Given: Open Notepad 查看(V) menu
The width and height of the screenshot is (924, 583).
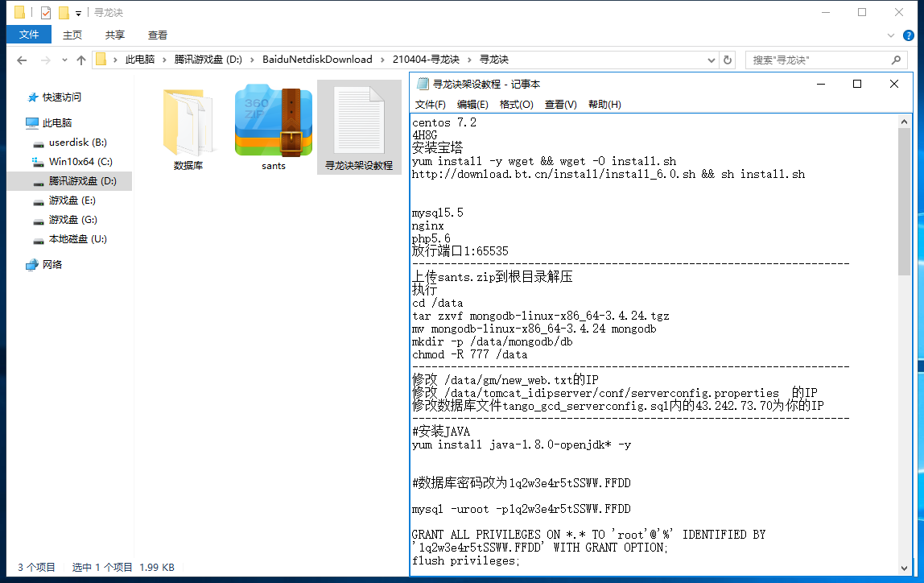Looking at the screenshot, I should [560, 105].
